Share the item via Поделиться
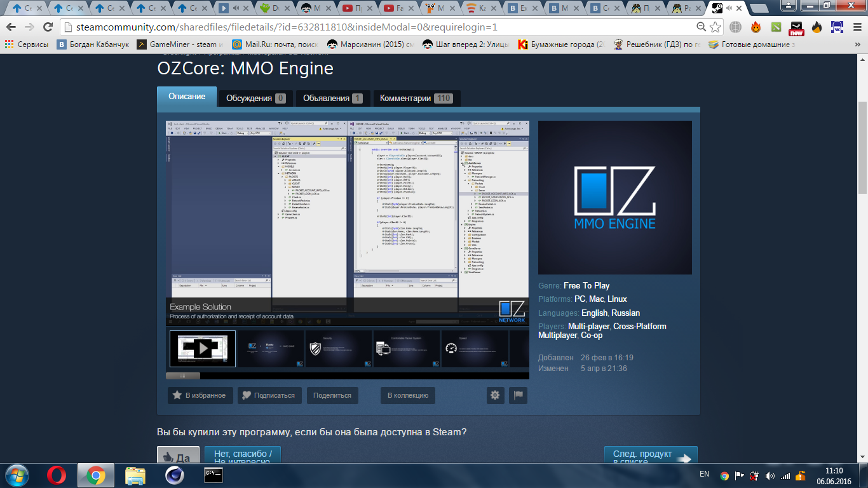868x488 pixels. tap(332, 395)
